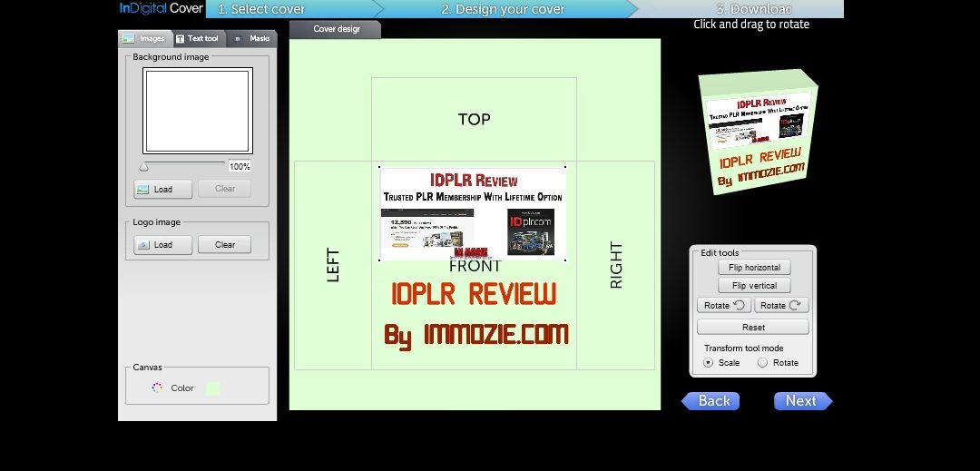Viewport: 980px width, 471px height.
Task: Go to step 3 Download
Action: [754, 9]
